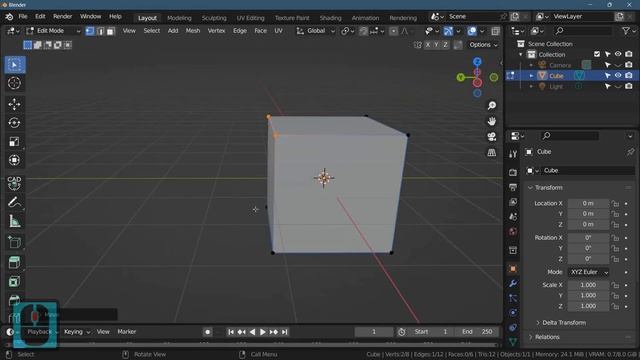Select the Add Cube tool
This screenshot has width=640, height=360.
click(14, 242)
